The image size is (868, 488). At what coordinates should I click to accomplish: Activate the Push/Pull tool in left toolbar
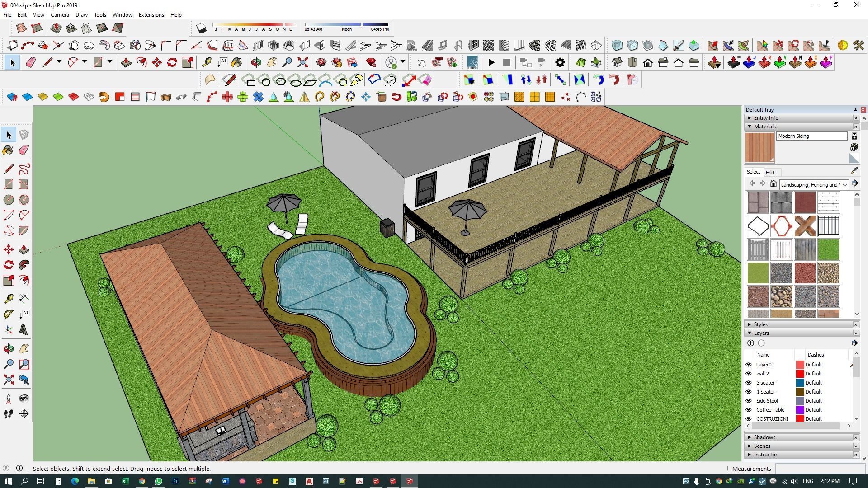[x=24, y=249]
